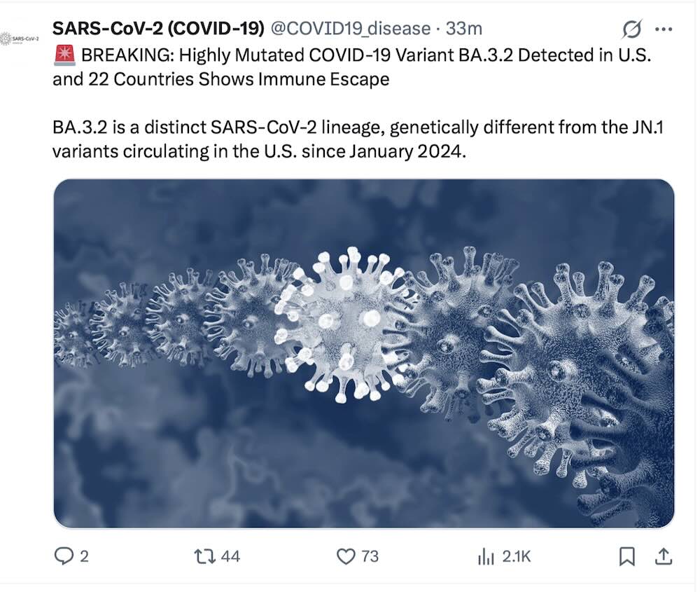This screenshot has height=592, width=700.
Task: Click the reply speech bubble icon
Action: 65,556
